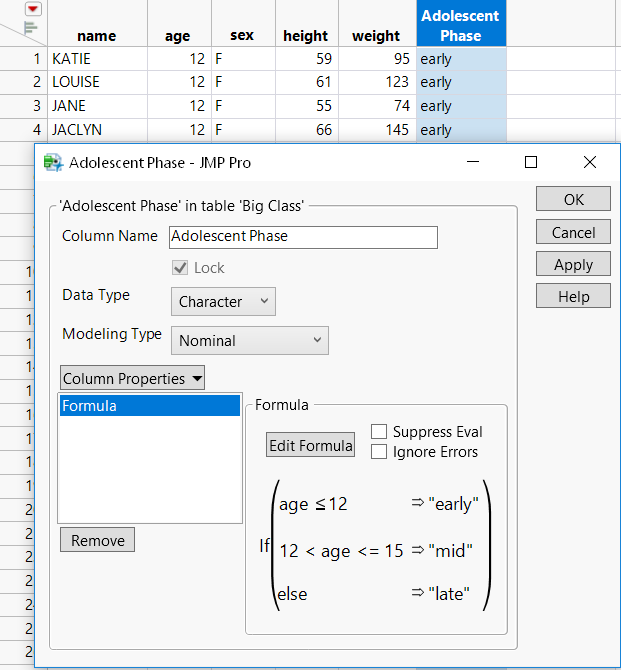Screen dimensions: 621x670
Task: Maximize the Adolescent Phase dialog
Action: coord(531,162)
